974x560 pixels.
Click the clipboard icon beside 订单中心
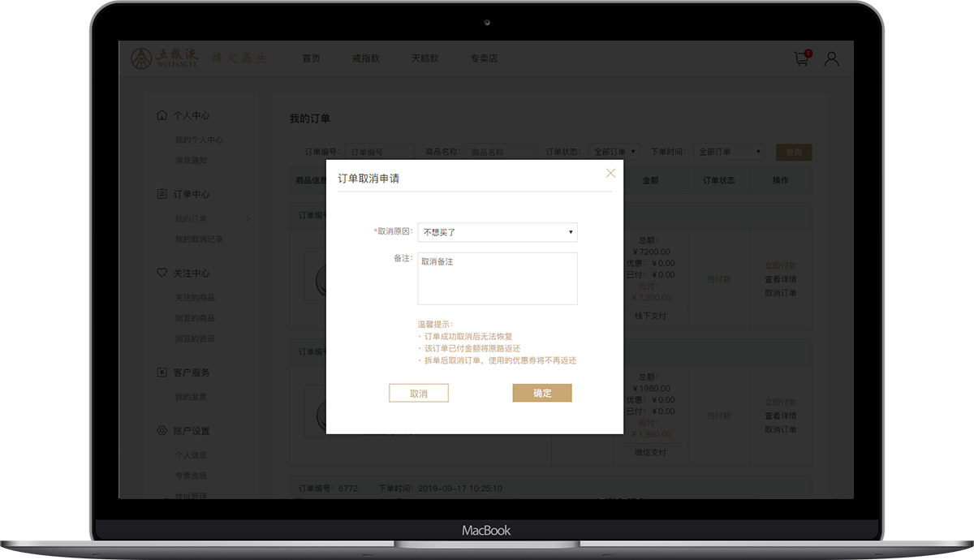coord(162,194)
